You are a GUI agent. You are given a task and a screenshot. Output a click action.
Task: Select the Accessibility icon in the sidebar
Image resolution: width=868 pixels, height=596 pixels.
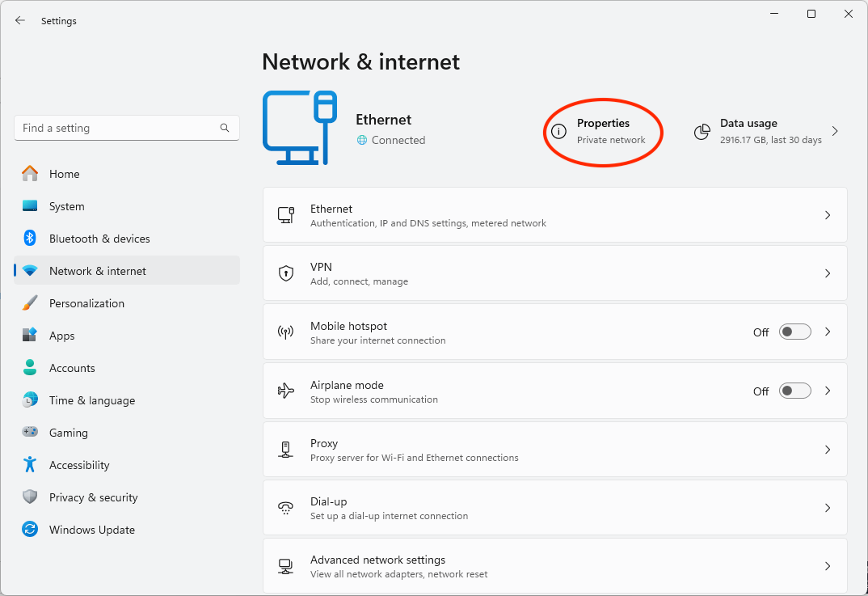pyautogui.click(x=32, y=464)
